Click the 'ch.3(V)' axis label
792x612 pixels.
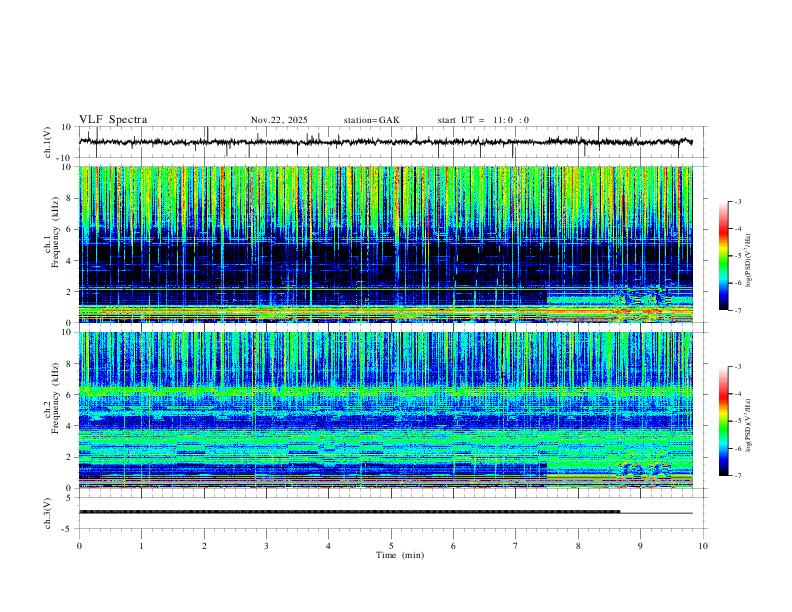pyautogui.click(x=48, y=513)
